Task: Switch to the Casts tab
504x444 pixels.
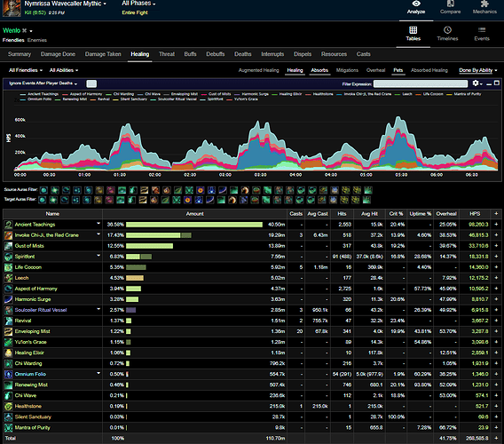Action: point(363,54)
